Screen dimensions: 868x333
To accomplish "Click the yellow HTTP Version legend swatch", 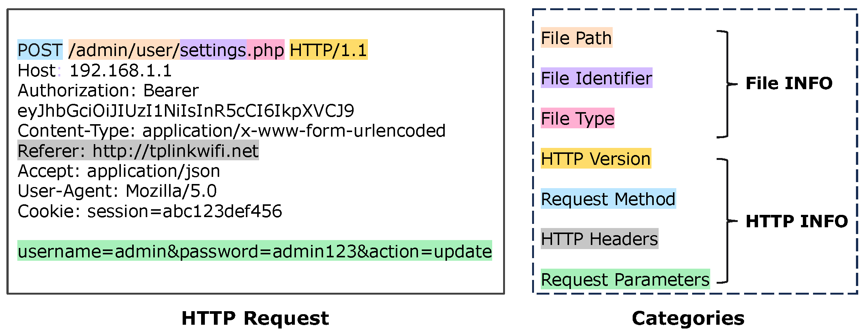I will pyautogui.click(x=596, y=159).
